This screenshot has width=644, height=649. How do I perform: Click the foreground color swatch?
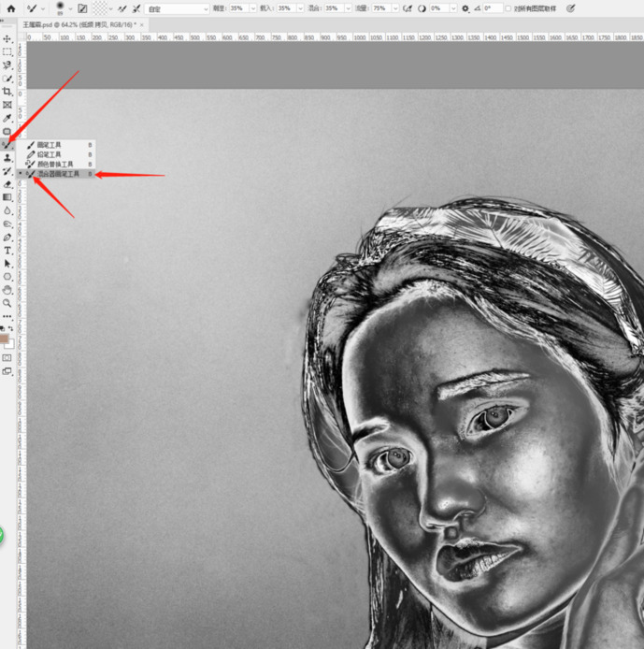pos(6,338)
